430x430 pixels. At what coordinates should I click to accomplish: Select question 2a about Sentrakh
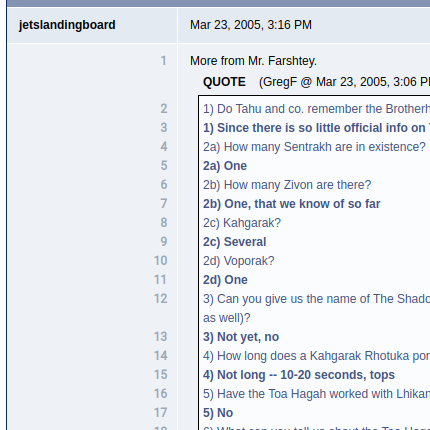coord(314,147)
